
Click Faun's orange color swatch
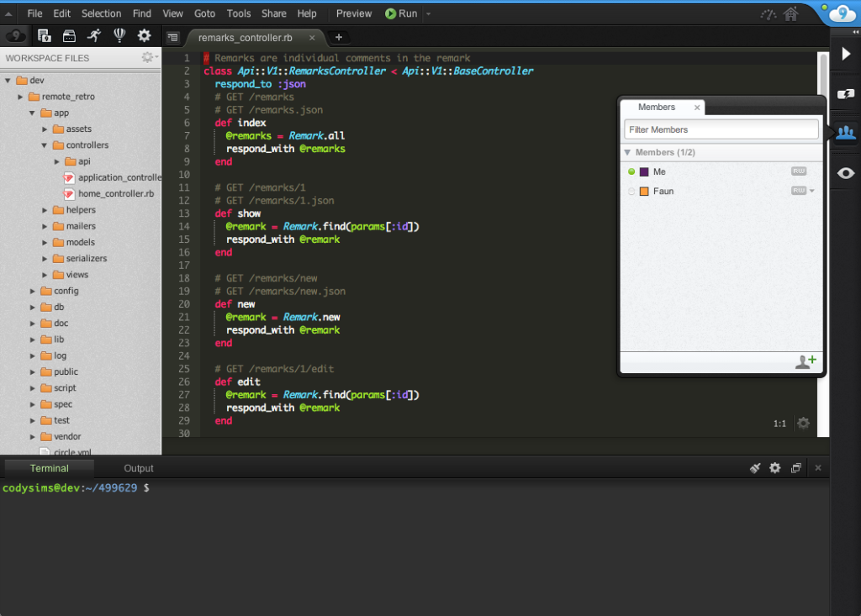point(644,192)
